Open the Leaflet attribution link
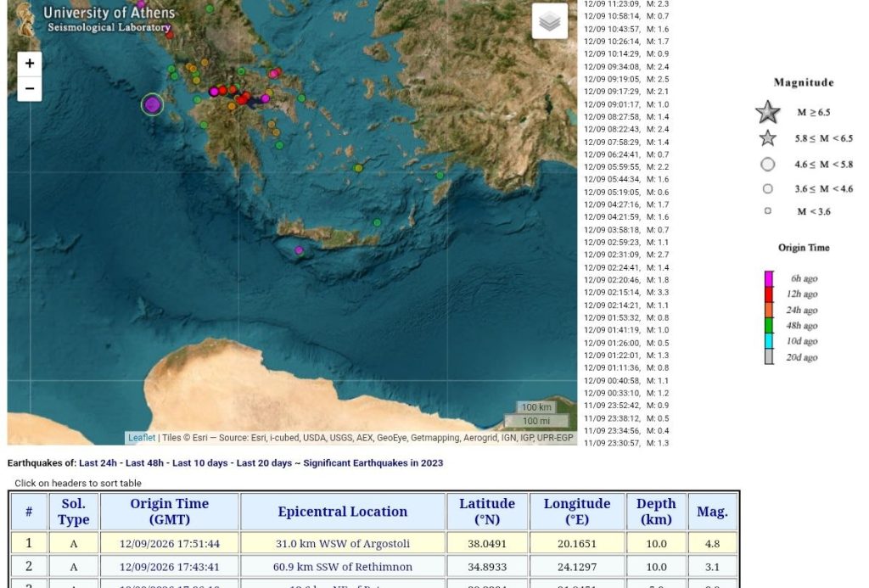Screen dimensions: 869x588 click(x=142, y=438)
